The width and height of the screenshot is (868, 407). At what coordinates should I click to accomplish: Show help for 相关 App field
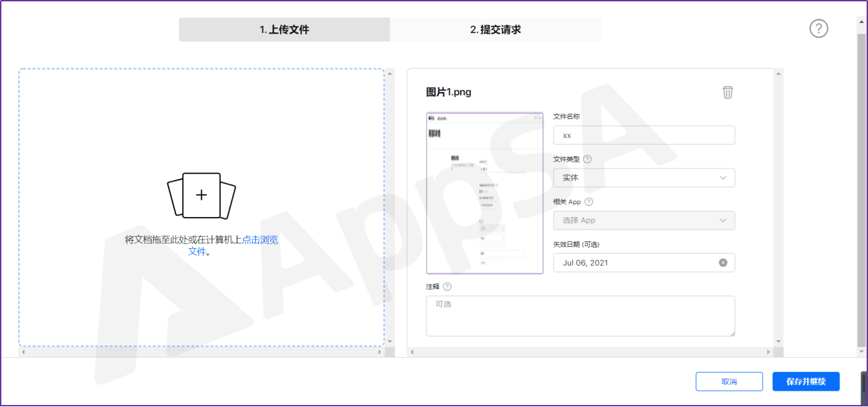pyautogui.click(x=589, y=201)
